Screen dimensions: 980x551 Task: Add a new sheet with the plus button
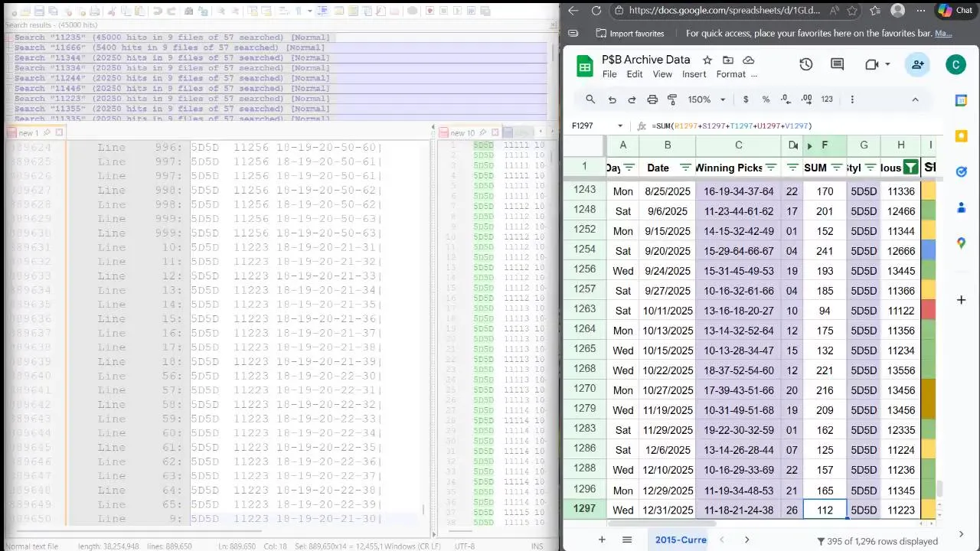point(602,540)
